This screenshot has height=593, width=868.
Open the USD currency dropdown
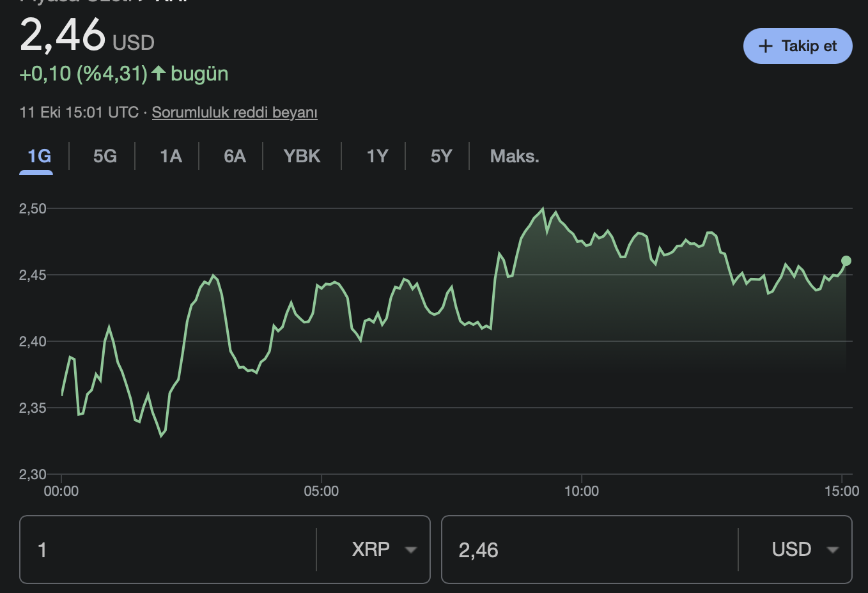click(803, 550)
